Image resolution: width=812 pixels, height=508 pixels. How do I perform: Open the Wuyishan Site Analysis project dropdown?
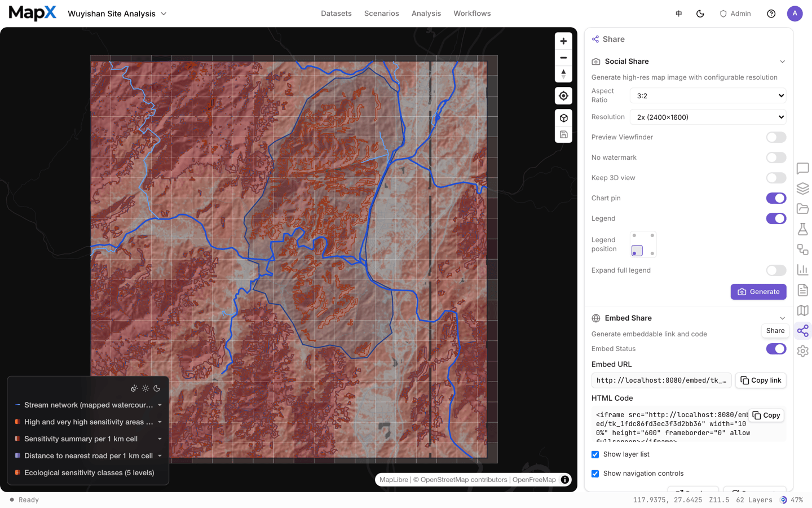click(117, 14)
